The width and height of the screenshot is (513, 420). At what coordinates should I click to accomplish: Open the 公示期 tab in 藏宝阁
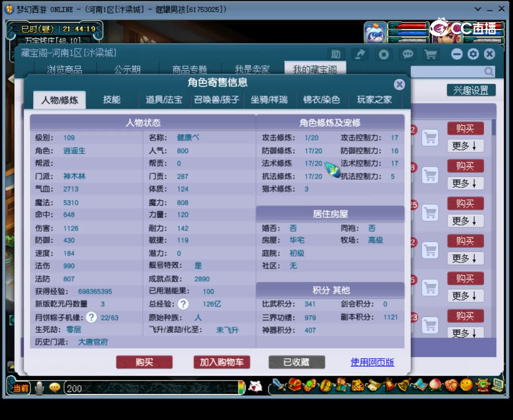127,69
